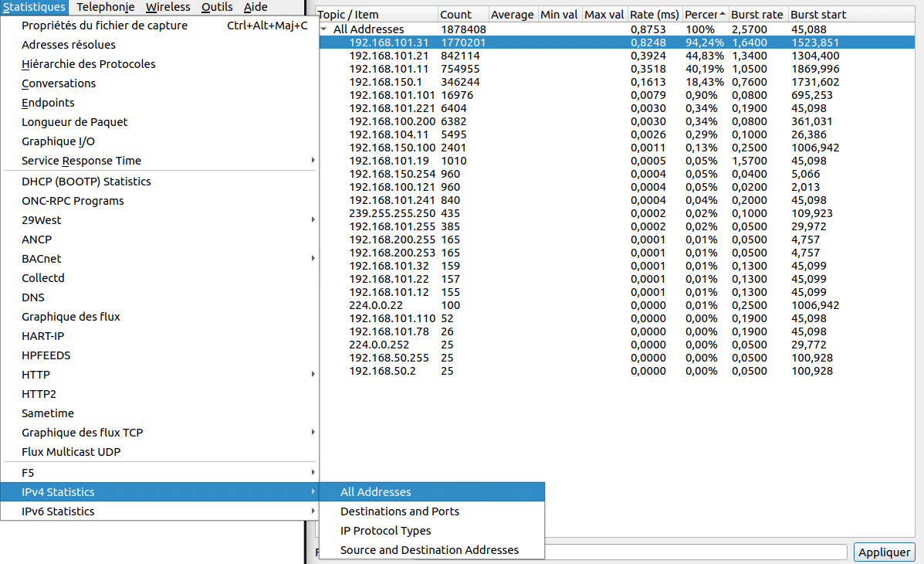Sort by Burst start column header

(x=851, y=15)
